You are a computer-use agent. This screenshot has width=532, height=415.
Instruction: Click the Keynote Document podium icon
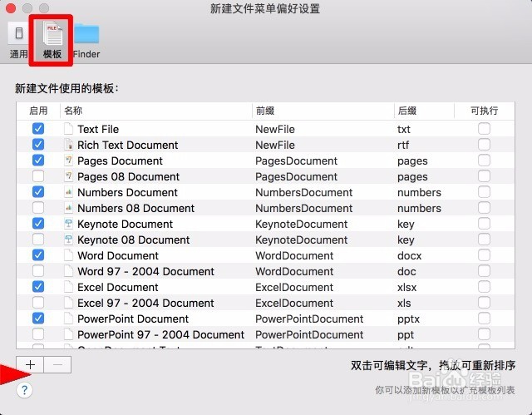click(x=68, y=223)
